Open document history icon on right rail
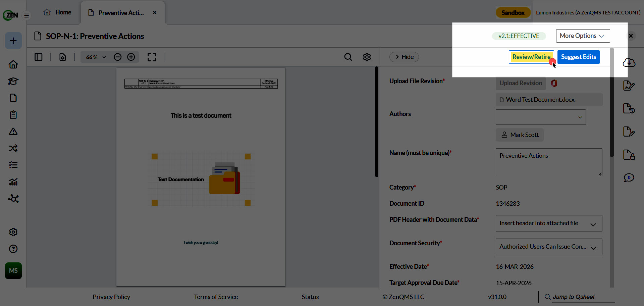This screenshot has height=306, width=644. [x=629, y=108]
